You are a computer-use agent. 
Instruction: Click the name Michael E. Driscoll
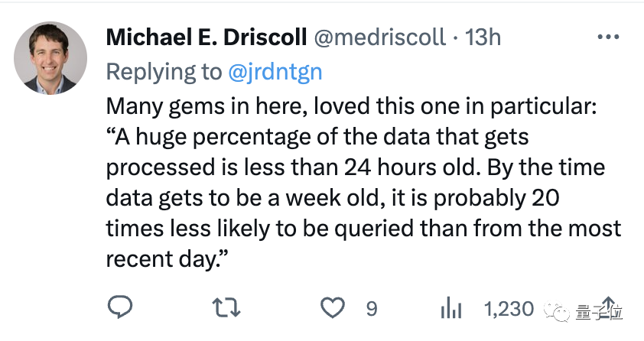pyautogui.click(x=206, y=37)
